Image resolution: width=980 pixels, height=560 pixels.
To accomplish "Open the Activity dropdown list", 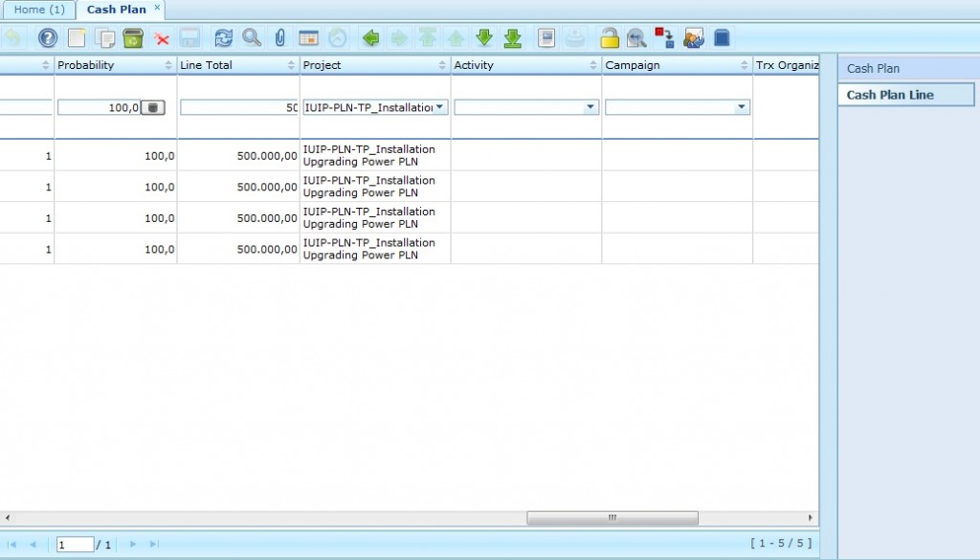I will pyautogui.click(x=590, y=107).
